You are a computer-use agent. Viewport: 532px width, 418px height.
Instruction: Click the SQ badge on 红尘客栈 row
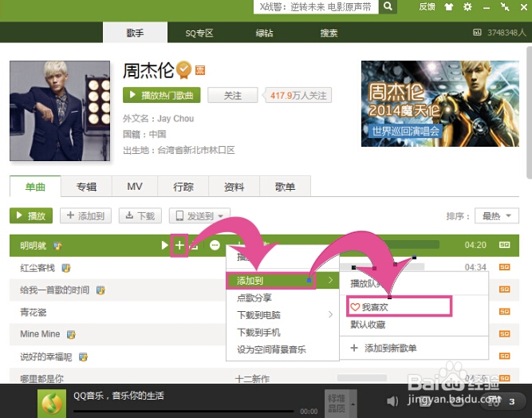pyautogui.click(x=505, y=267)
